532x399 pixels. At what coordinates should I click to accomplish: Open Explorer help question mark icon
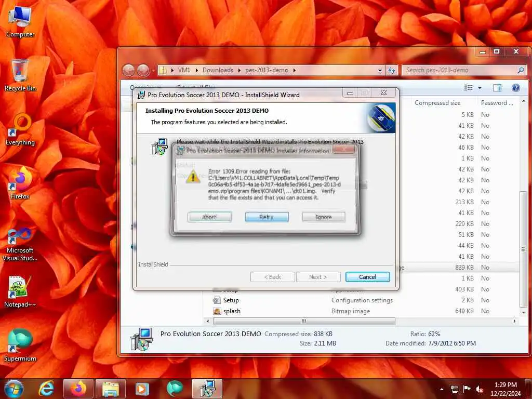point(516,88)
